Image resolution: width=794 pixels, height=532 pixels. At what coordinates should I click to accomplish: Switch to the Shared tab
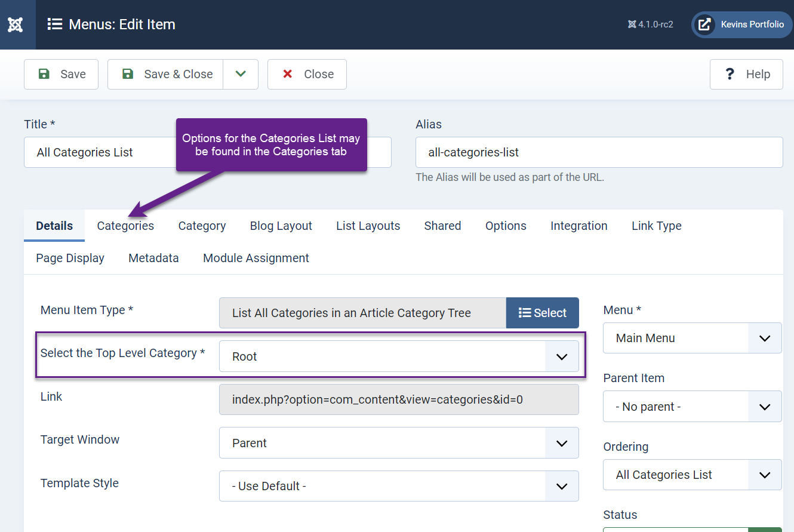[x=442, y=226]
